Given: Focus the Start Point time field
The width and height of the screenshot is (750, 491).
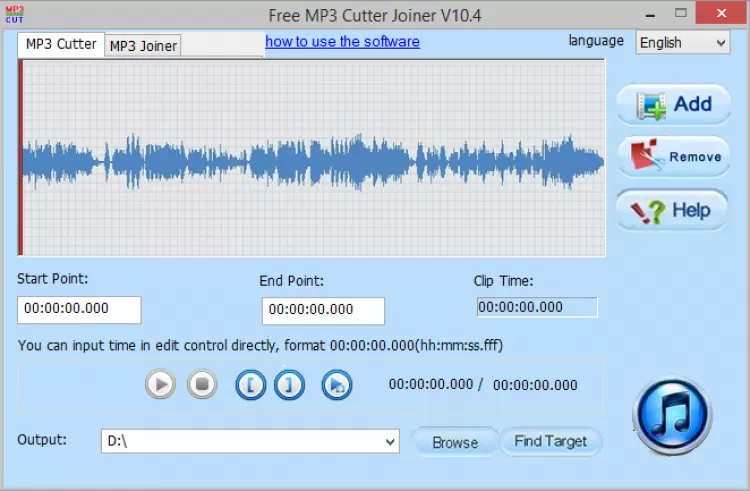Looking at the screenshot, I should [x=79, y=309].
